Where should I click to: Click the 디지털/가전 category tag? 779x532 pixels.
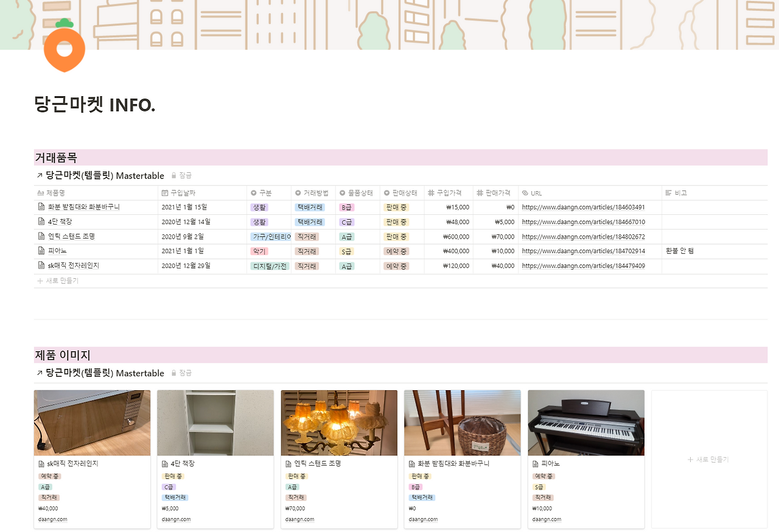269,266
